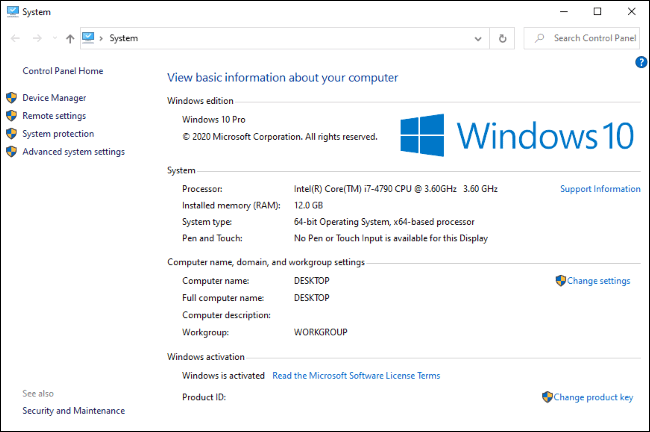Go up one level with the Up arrow

(69, 39)
